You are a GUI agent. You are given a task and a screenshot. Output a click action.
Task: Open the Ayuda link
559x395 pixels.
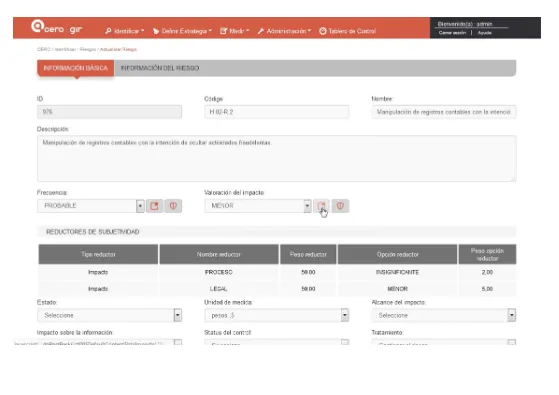pos(484,33)
